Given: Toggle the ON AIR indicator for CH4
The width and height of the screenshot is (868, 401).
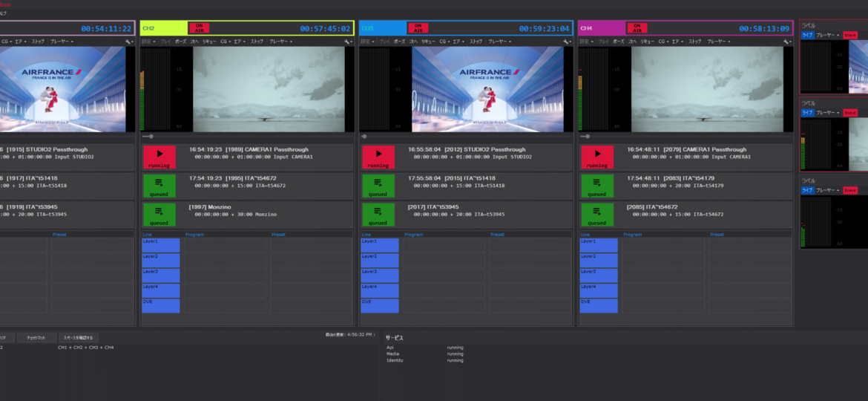Looking at the screenshot, I should pyautogui.click(x=637, y=27).
